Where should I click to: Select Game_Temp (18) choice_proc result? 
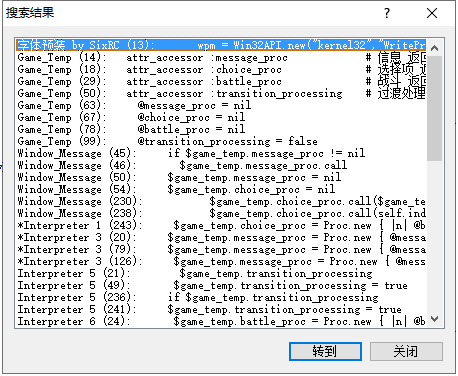tap(221, 69)
